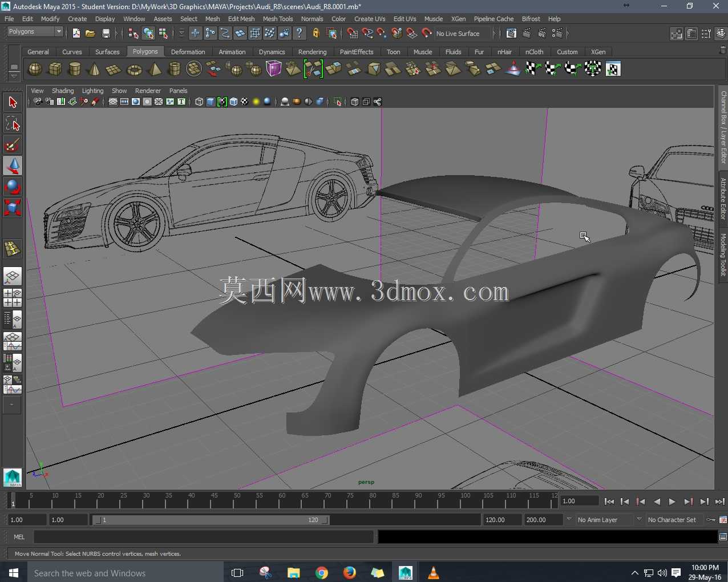Viewport: 728px width, 582px height.
Task: Open the Channel Box / Layer Editor side tab
Action: click(723, 127)
